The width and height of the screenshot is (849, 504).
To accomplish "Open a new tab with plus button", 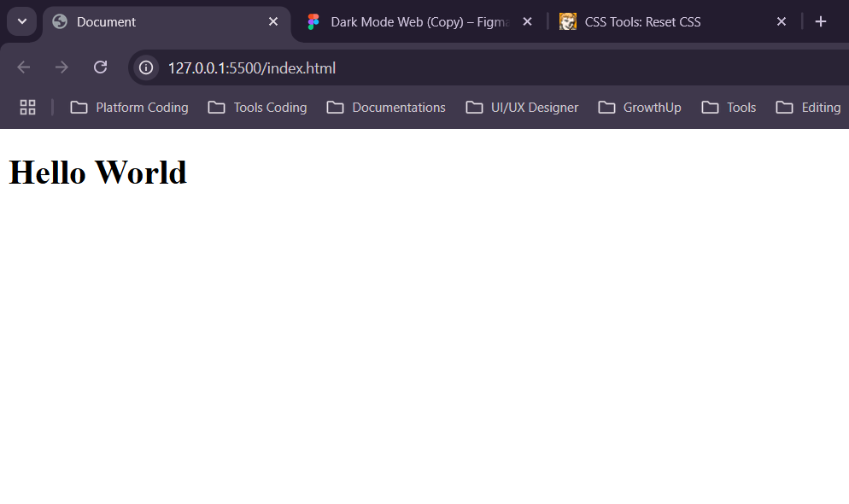I will [x=821, y=21].
